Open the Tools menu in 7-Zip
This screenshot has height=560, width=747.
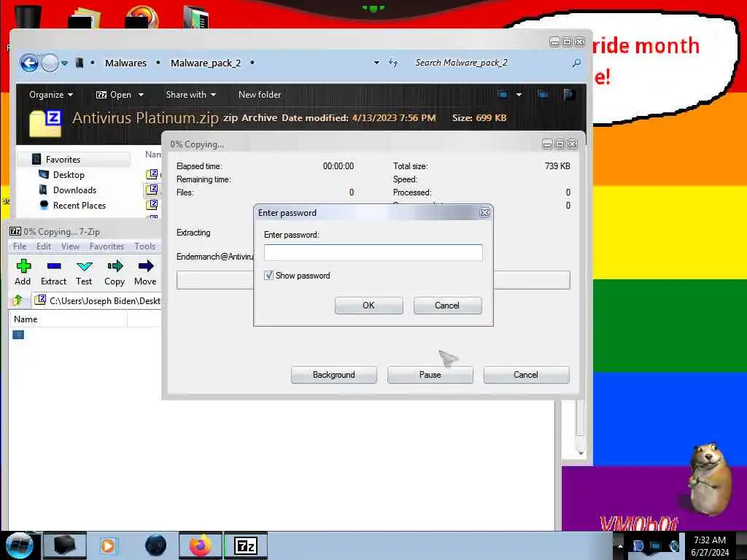pos(145,246)
